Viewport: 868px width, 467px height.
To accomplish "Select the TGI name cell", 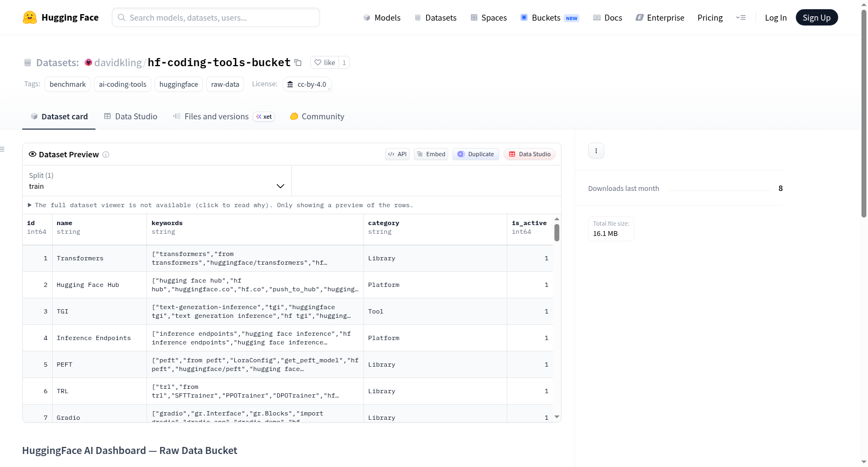I will [x=100, y=311].
